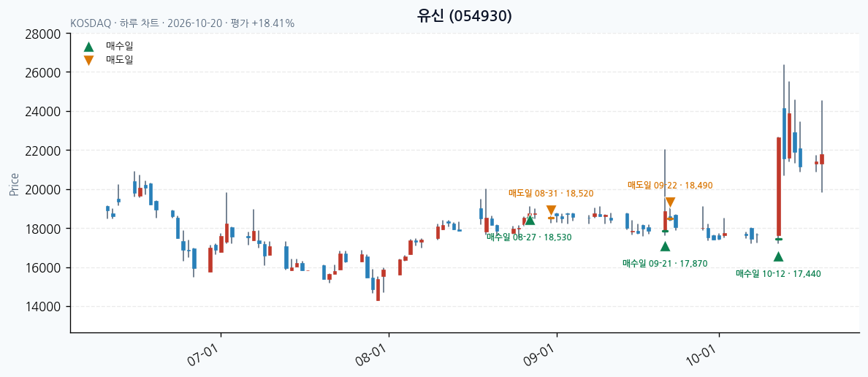Image resolution: width=868 pixels, height=377 pixels.
Task: Click annotation 매수일 10-12 · 17,440
Action: 778,273
